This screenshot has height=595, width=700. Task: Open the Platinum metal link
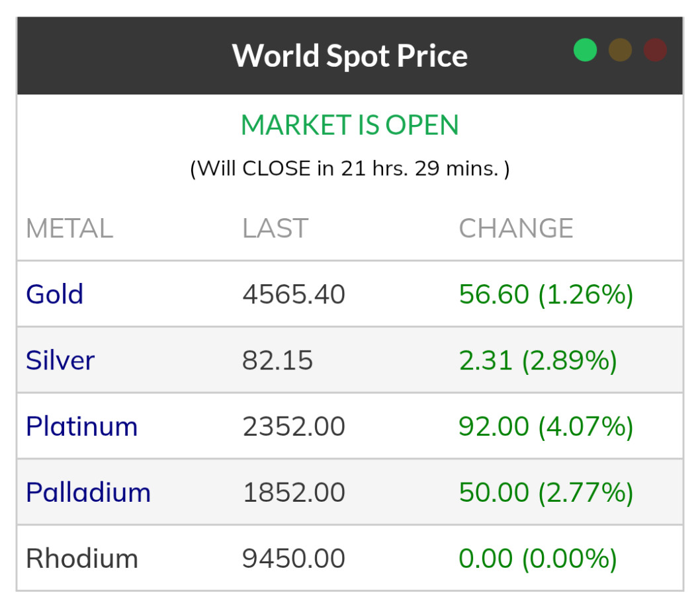click(x=82, y=426)
